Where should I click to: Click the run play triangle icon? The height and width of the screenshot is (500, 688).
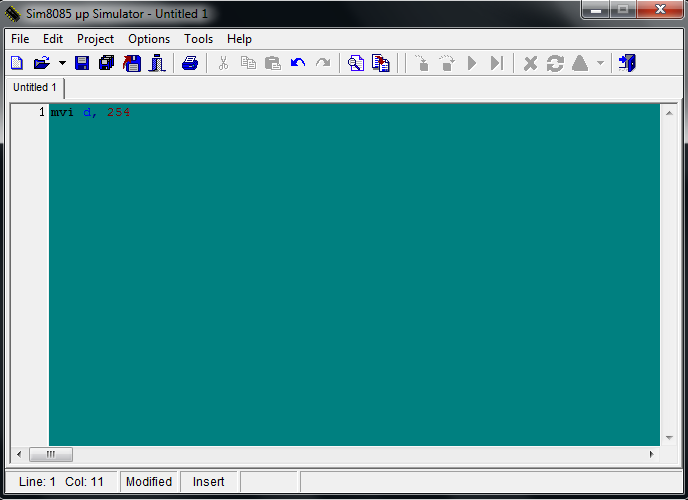coord(472,63)
